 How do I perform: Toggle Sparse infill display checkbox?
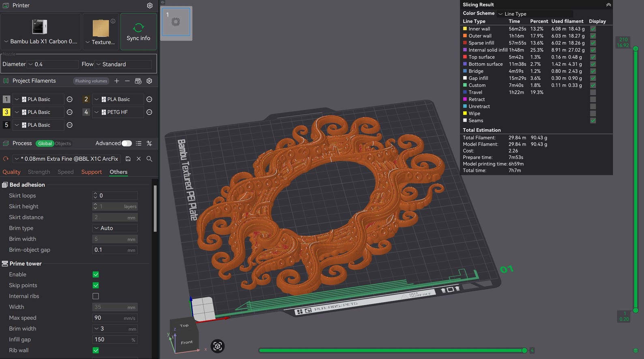pos(593,43)
